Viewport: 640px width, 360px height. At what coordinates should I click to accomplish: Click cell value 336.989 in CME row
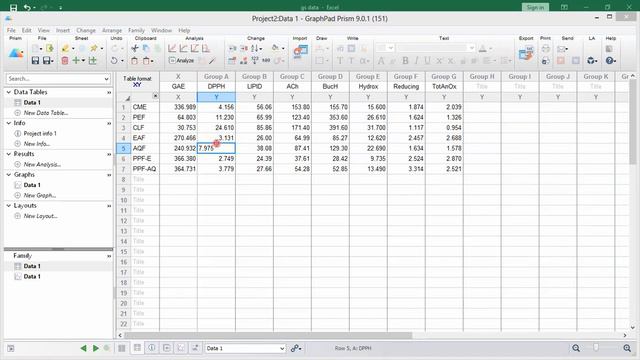[x=178, y=107]
